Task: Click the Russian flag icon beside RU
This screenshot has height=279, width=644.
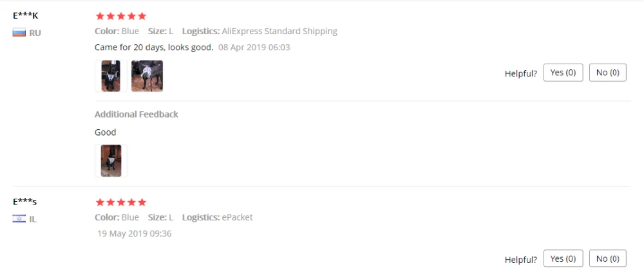Action: point(19,33)
